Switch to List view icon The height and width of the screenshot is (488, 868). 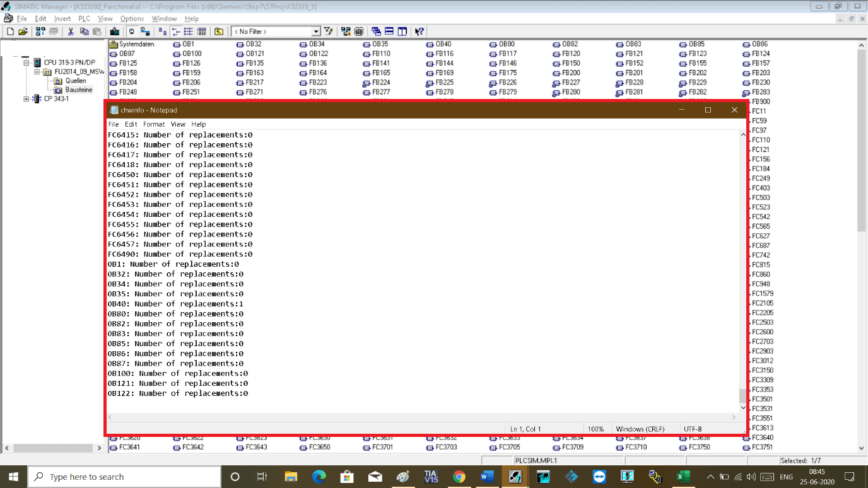[189, 32]
